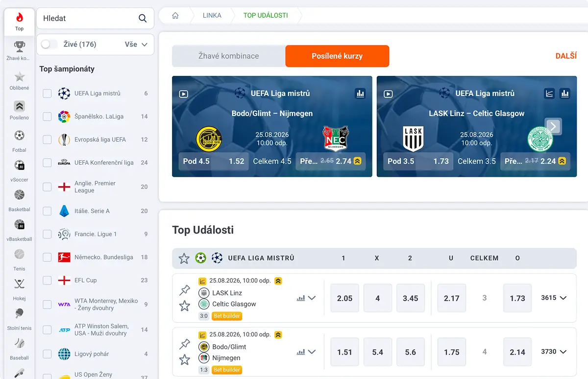
Task: Check the Francie. Ligue 1 box
Action: pos(47,234)
